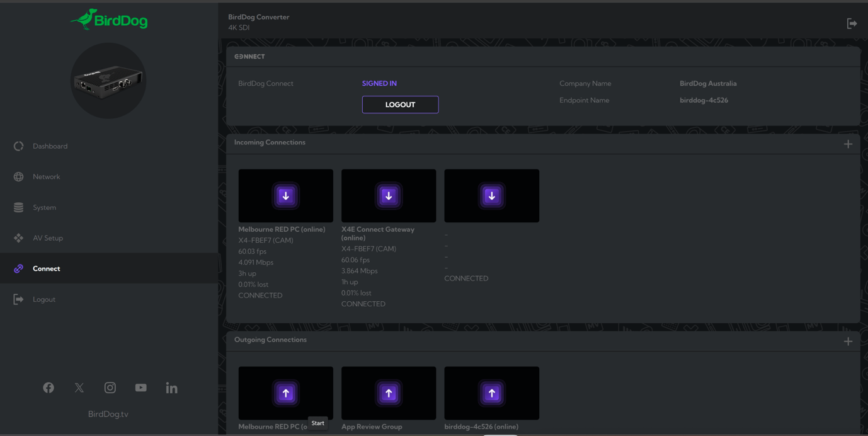Visit the BirdDog.tv link
Image resolution: width=868 pixels, height=436 pixels.
108,414
